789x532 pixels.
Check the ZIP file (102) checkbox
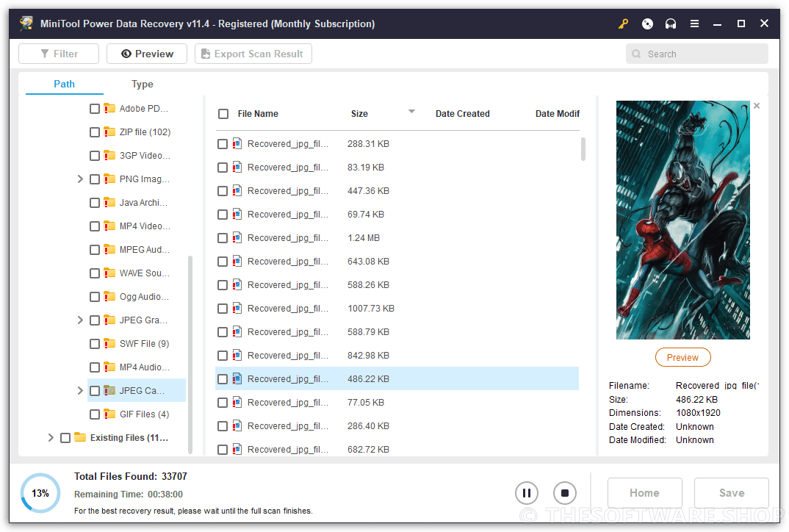tap(95, 132)
